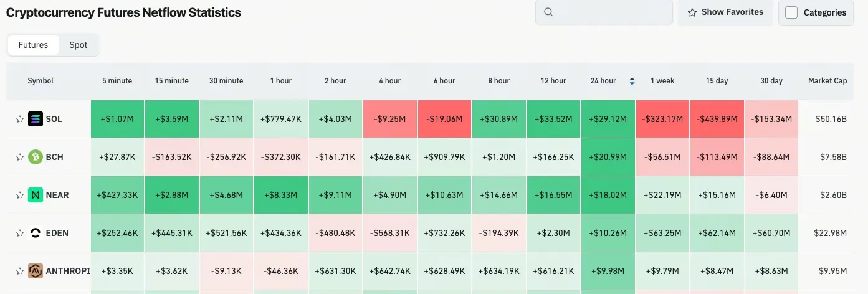The width and height of the screenshot is (868, 294).
Task: Click the SOL 8 hour value +$30.89M
Action: (498, 119)
